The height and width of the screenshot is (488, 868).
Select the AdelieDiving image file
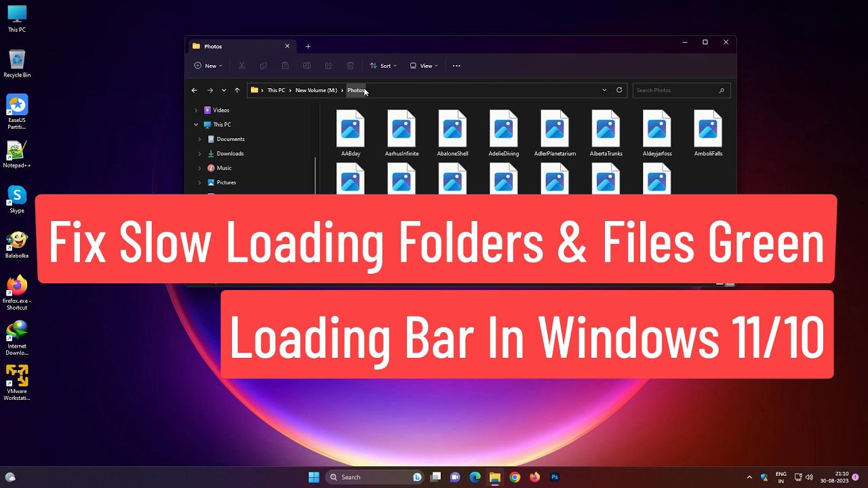504,134
